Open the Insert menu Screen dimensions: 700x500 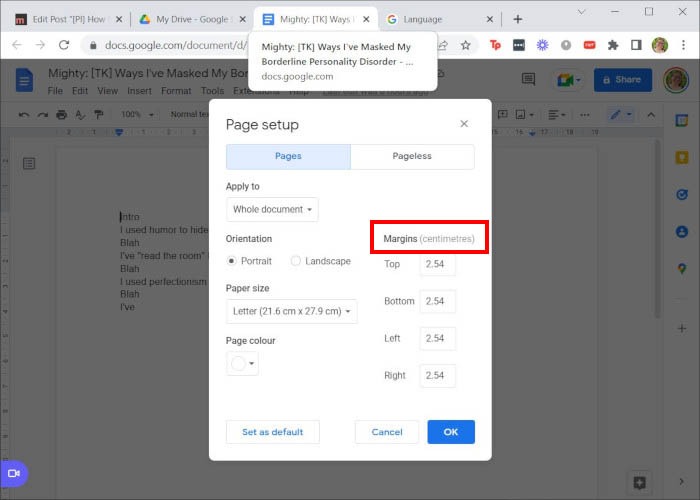pyautogui.click(x=139, y=91)
